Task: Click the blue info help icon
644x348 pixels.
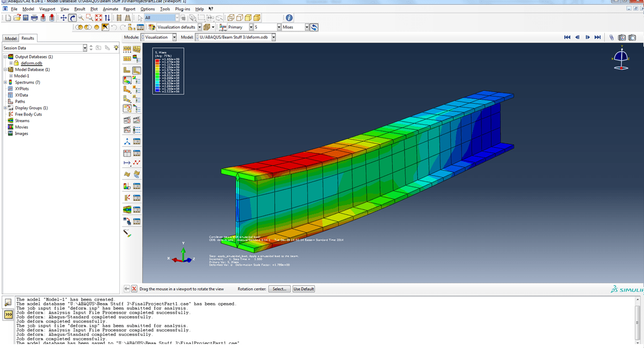Action: point(289,18)
